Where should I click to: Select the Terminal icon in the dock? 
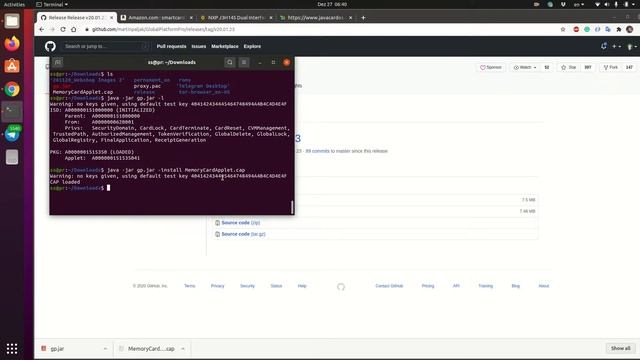coord(12,111)
